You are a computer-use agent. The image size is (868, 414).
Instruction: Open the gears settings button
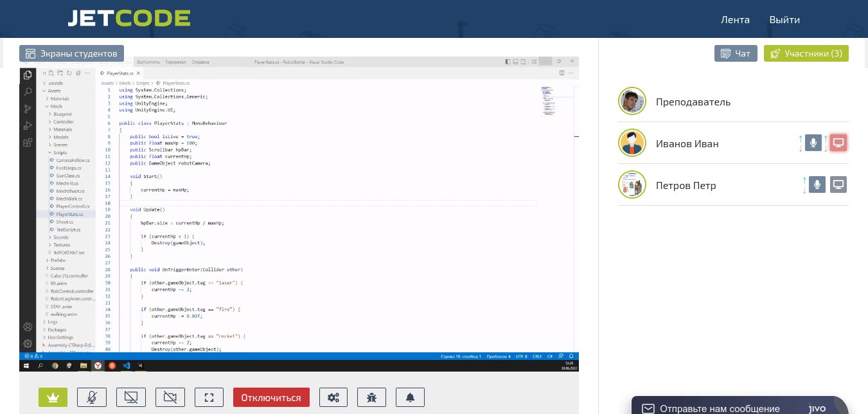(x=333, y=397)
